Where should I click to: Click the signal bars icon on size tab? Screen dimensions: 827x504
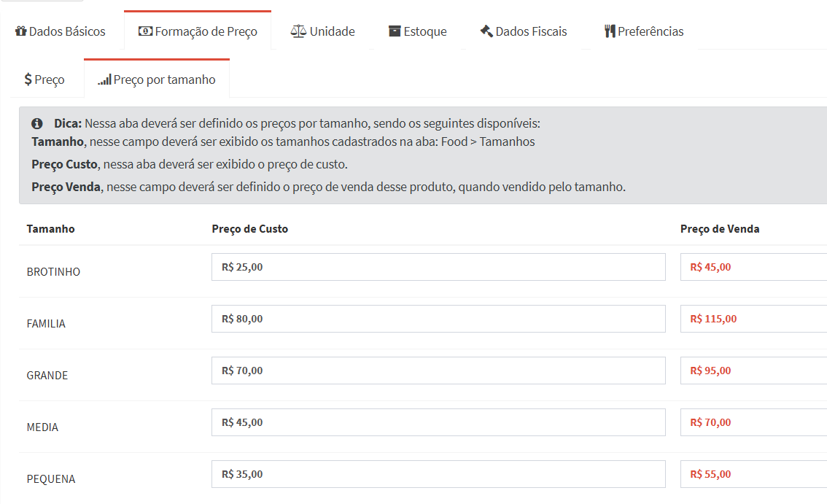pos(104,80)
